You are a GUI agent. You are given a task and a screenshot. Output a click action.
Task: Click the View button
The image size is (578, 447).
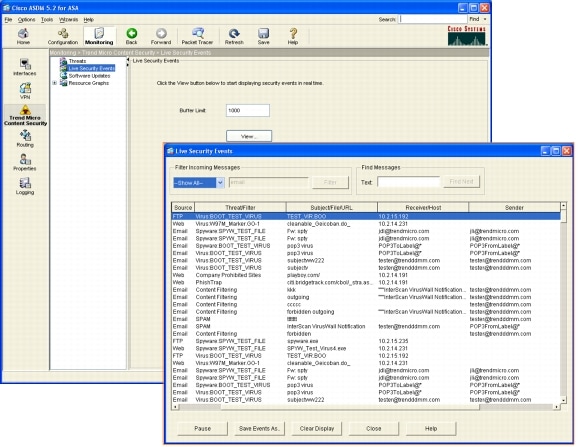pos(249,136)
